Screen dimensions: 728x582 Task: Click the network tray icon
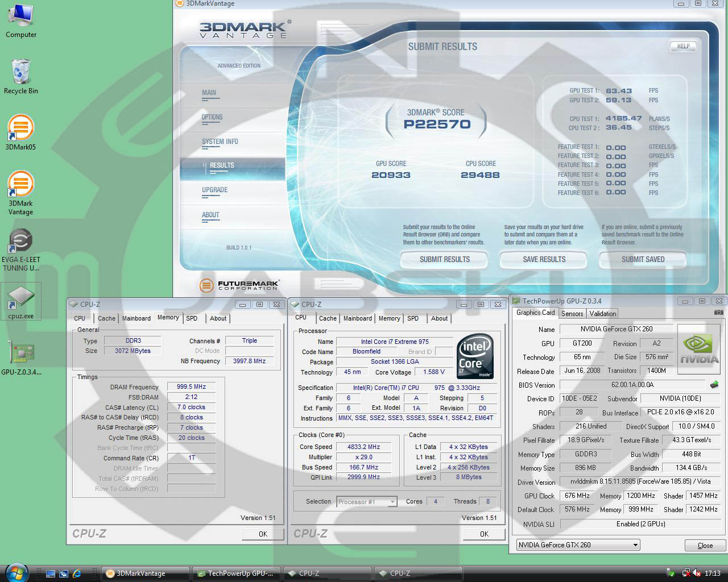[686, 573]
